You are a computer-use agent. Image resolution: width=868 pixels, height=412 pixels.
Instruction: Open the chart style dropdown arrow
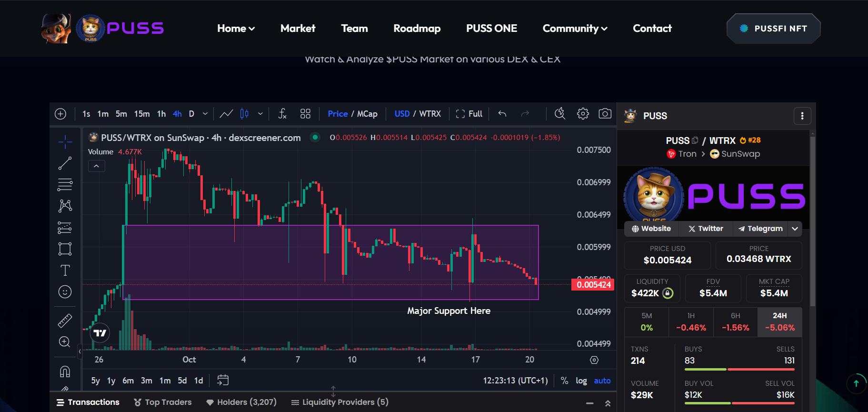[x=260, y=114]
